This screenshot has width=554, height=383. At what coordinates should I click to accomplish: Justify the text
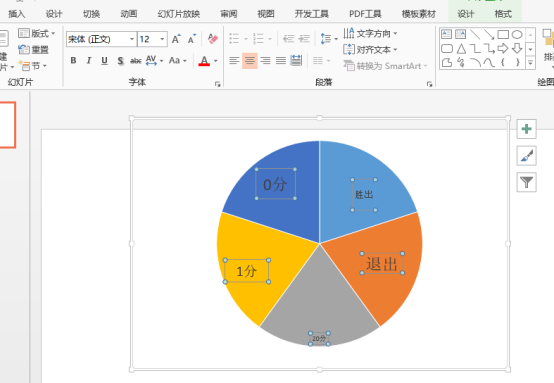pos(281,61)
